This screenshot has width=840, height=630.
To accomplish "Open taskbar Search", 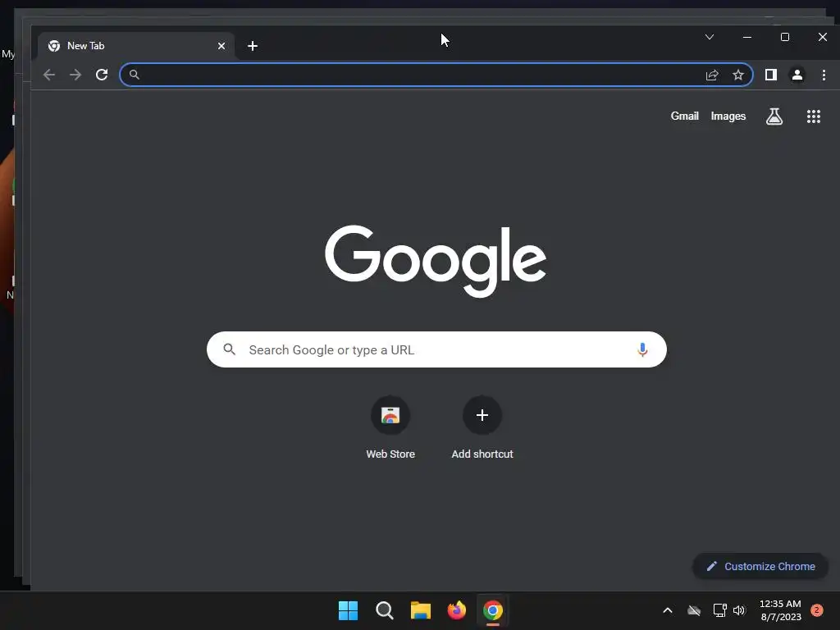I will (385, 610).
